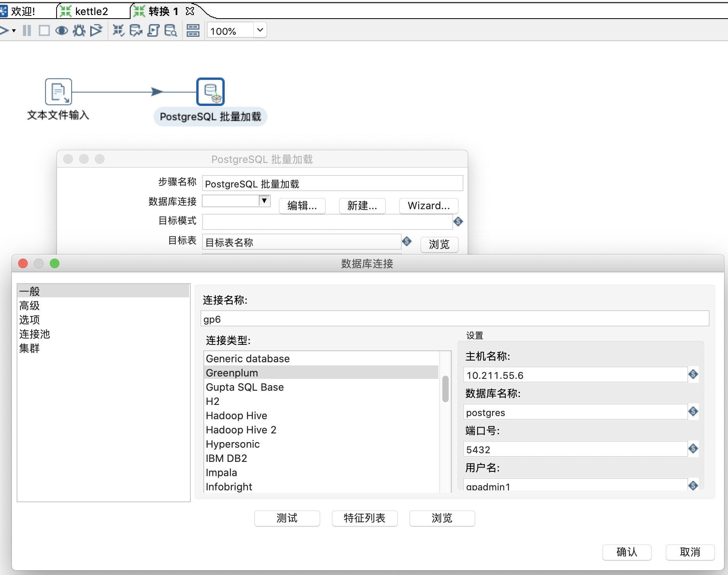The height and width of the screenshot is (575, 728).
Task: Select Hypersonic connection type
Action: coord(321,444)
